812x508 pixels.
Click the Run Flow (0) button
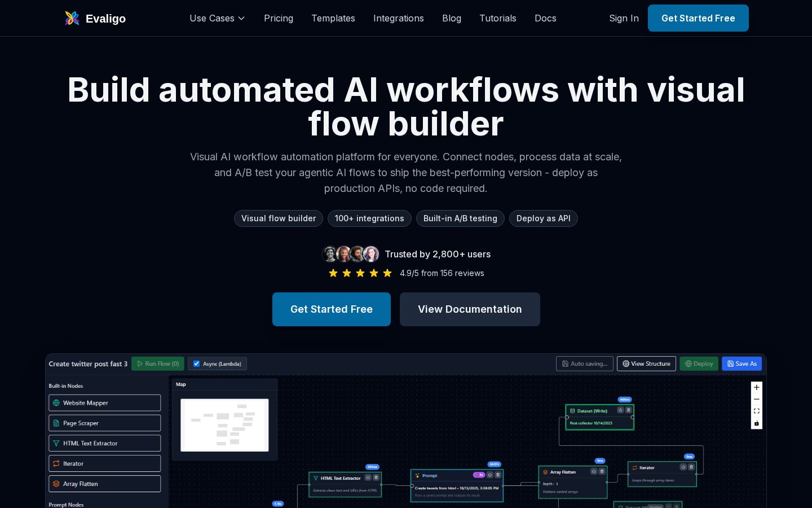pos(158,364)
